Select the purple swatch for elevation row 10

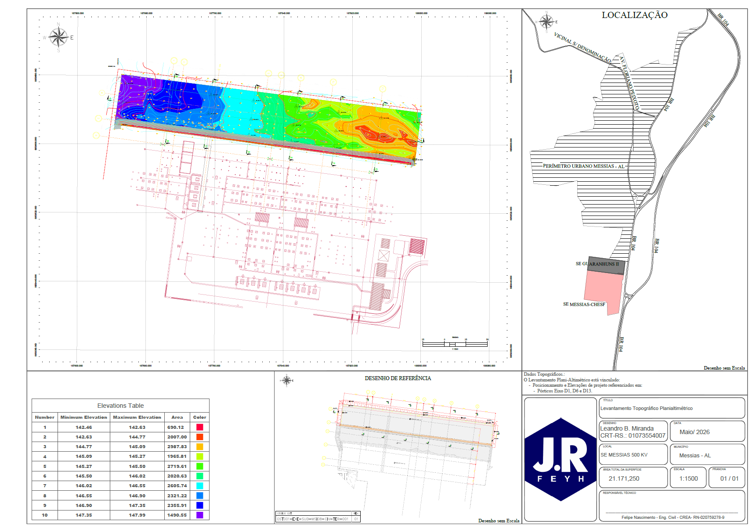[x=199, y=515]
